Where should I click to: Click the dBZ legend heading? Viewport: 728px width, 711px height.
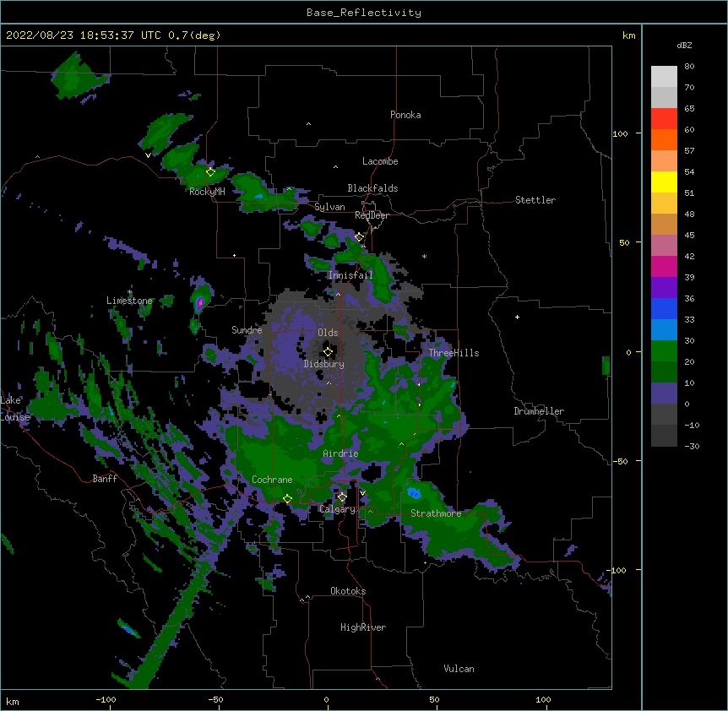tap(684, 46)
